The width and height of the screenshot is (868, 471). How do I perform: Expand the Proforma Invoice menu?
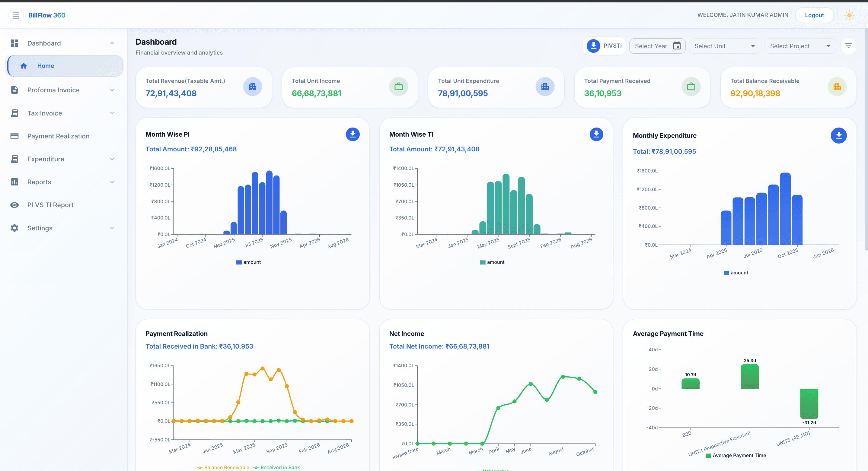coord(64,90)
